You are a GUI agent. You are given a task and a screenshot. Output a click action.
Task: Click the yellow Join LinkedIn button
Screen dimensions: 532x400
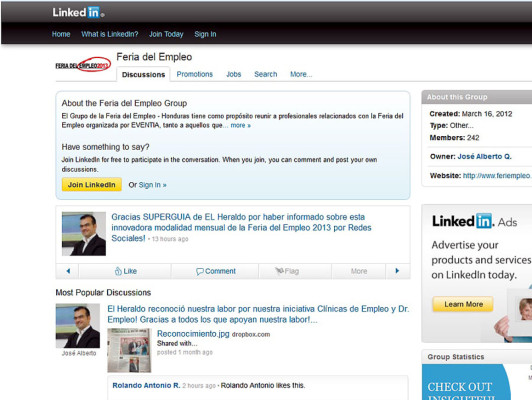point(92,185)
